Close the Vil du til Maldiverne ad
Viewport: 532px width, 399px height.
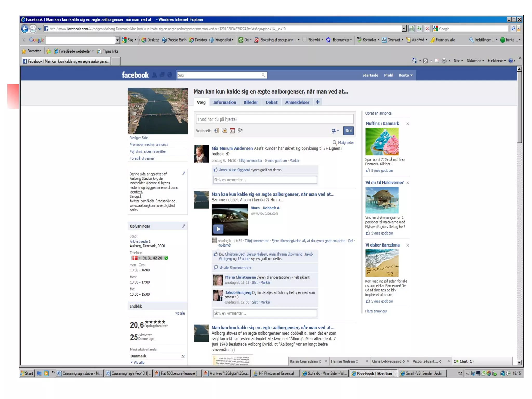point(407,183)
